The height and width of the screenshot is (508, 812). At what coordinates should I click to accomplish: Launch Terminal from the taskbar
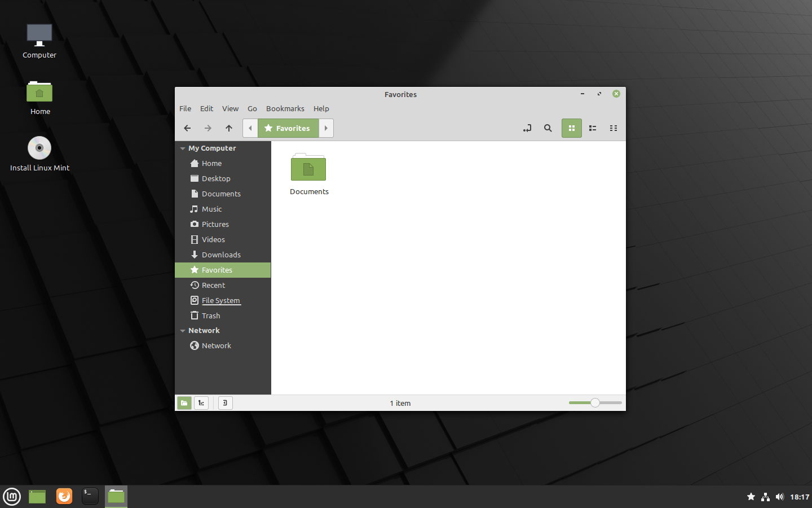90,497
